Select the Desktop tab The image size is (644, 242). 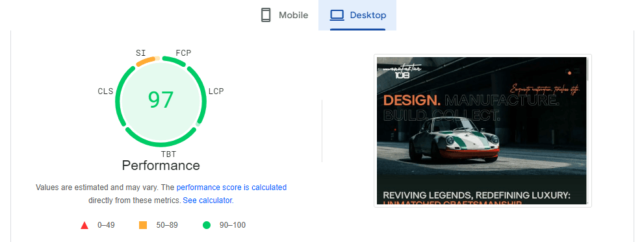(357, 15)
